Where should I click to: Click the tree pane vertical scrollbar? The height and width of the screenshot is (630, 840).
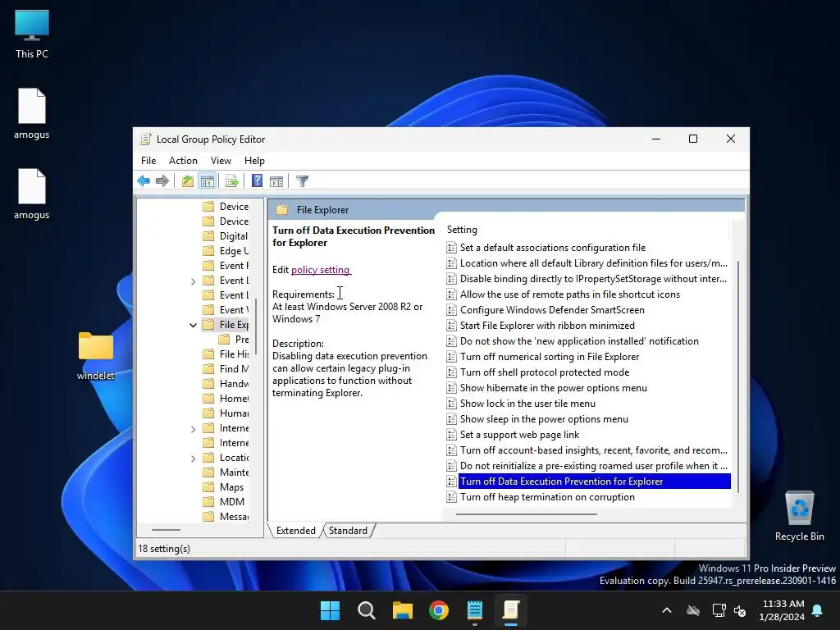(256, 326)
